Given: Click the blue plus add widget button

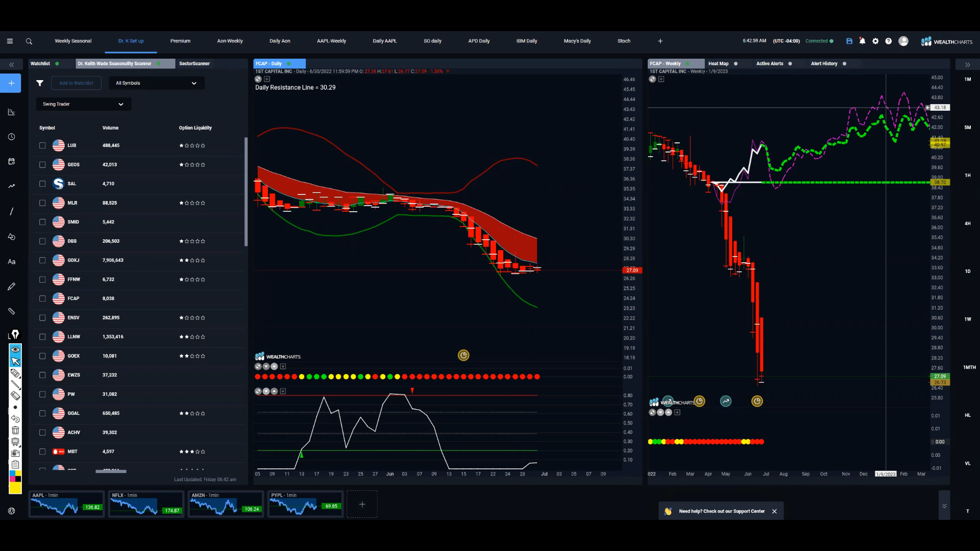Looking at the screenshot, I should coord(11,83).
